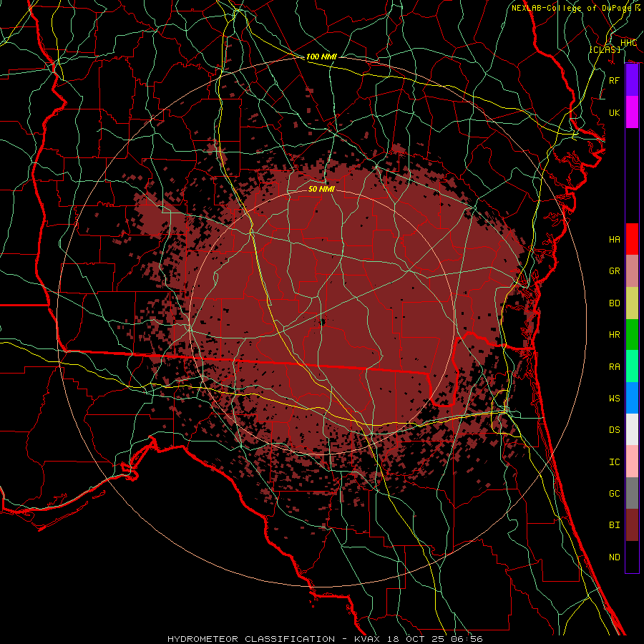Click the IC light pink legend swatch

[632, 462]
